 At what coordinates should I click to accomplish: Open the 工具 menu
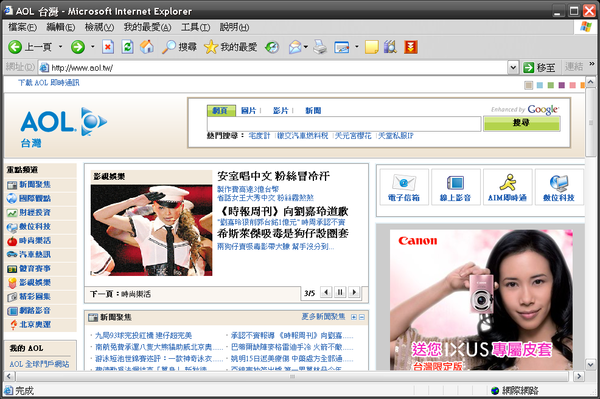point(196,27)
